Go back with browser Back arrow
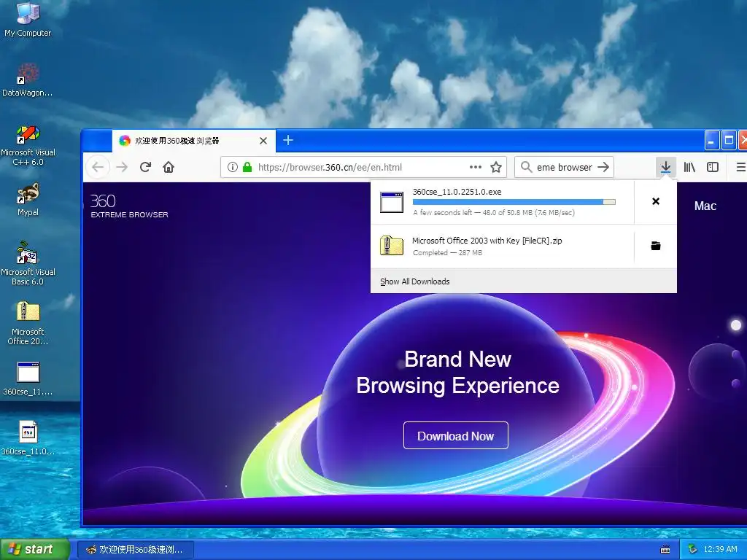 click(x=98, y=167)
